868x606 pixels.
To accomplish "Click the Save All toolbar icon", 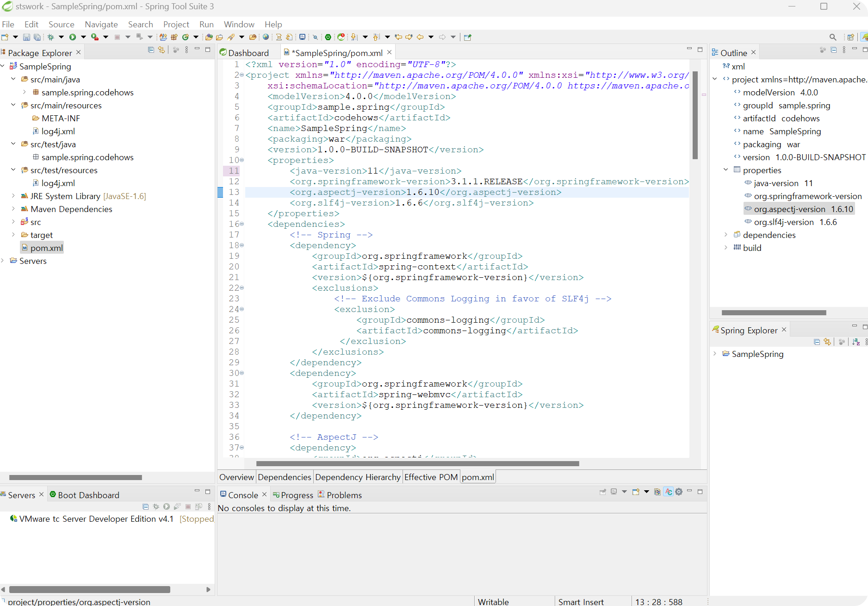I will 37,37.
